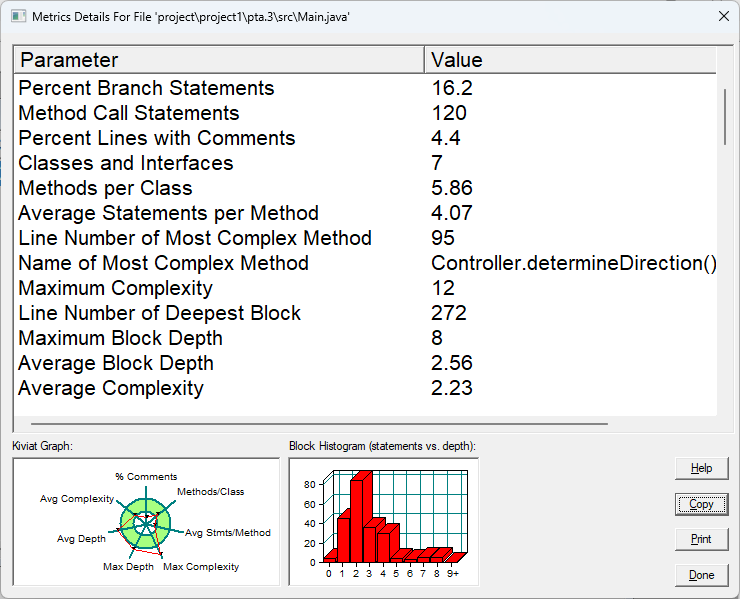Select the Percent Branch Statements row
This screenshot has width=740, height=599.
pos(365,88)
